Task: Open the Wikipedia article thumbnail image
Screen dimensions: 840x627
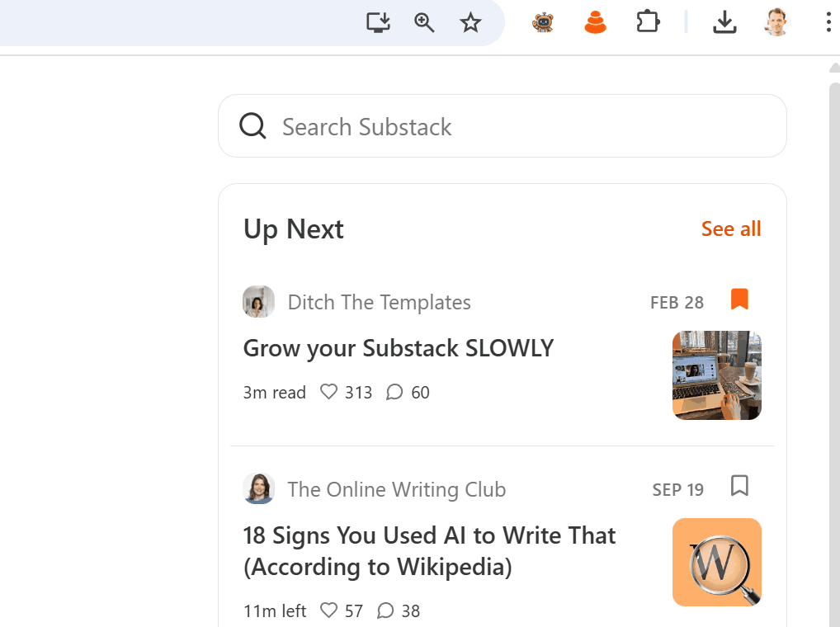Action: click(716, 562)
